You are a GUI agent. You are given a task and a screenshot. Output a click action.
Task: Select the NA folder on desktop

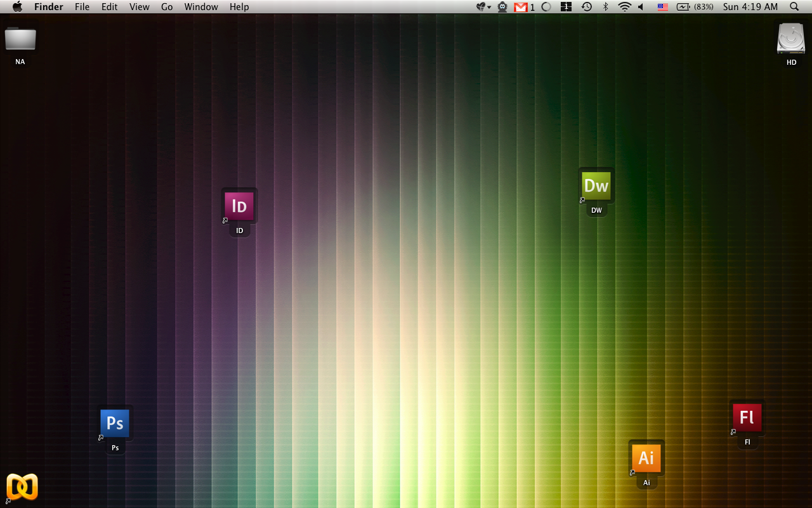tap(20, 39)
